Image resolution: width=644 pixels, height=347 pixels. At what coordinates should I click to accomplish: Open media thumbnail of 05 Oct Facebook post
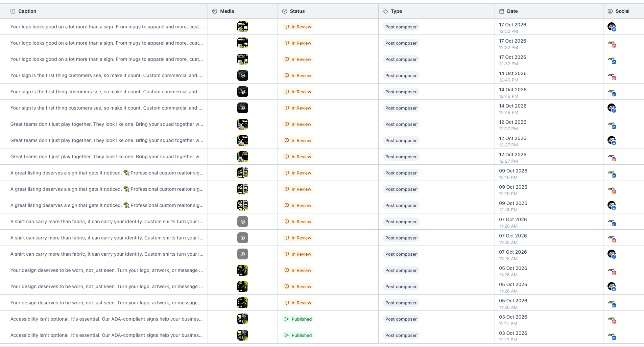(243, 286)
